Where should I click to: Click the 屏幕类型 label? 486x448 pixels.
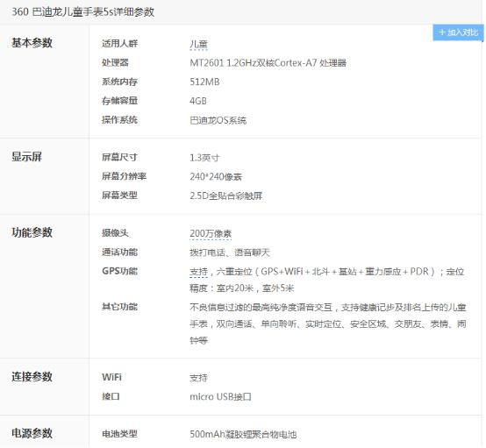[119, 196]
